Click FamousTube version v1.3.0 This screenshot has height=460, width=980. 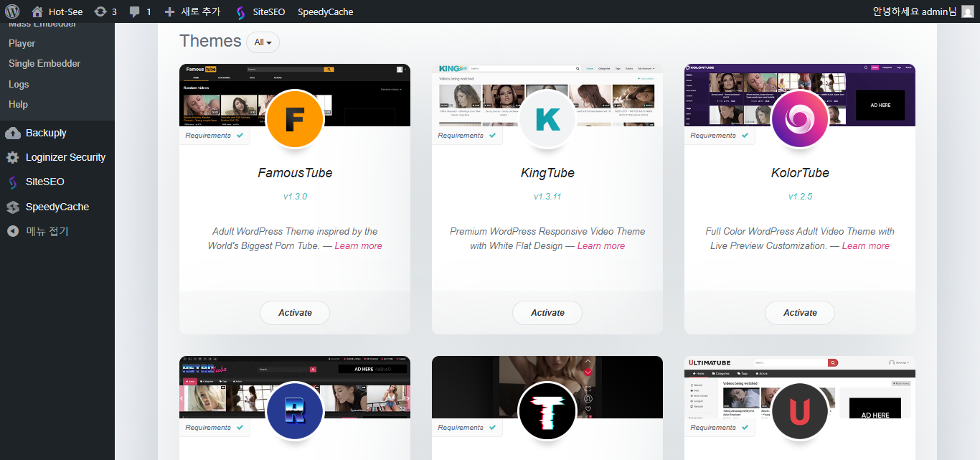(x=295, y=196)
